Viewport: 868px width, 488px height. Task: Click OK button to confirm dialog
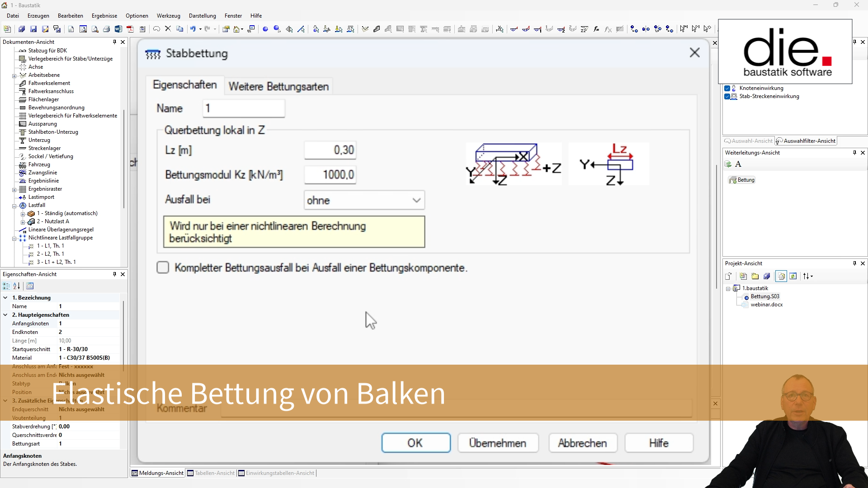416,443
